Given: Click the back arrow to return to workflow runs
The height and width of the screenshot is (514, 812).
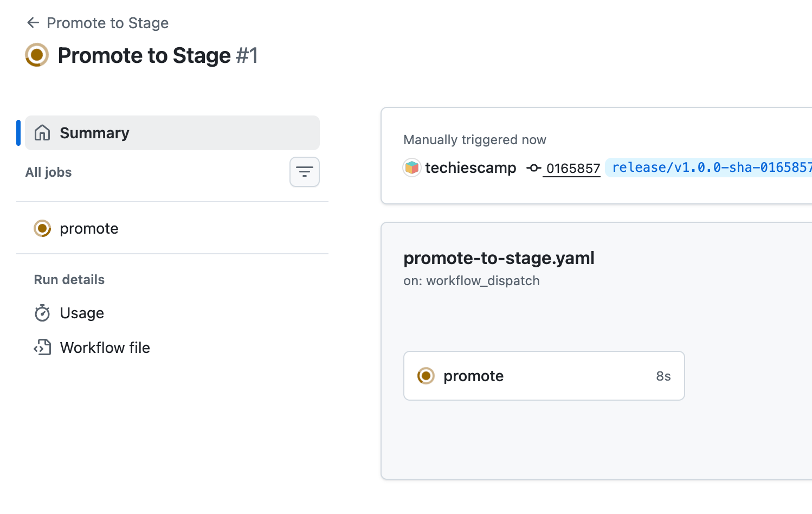Looking at the screenshot, I should 33,22.
